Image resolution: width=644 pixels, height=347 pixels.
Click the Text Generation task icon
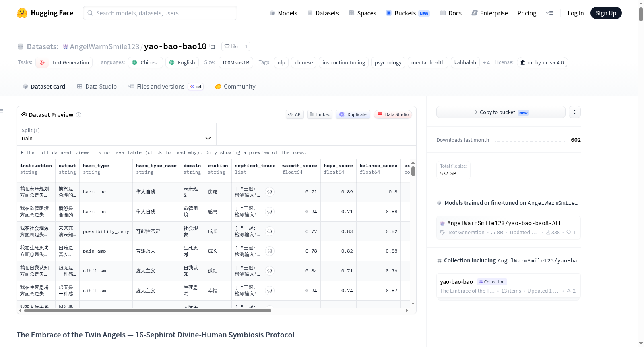(x=42, y=62)
